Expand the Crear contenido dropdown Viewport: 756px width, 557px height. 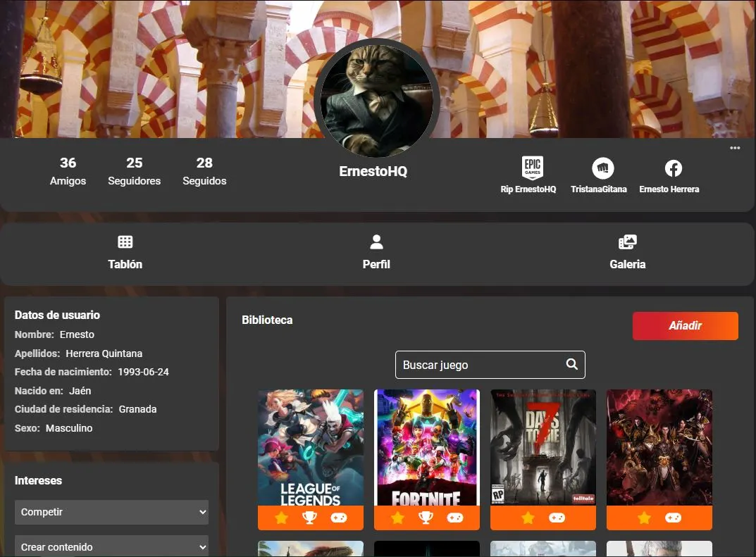111,546
